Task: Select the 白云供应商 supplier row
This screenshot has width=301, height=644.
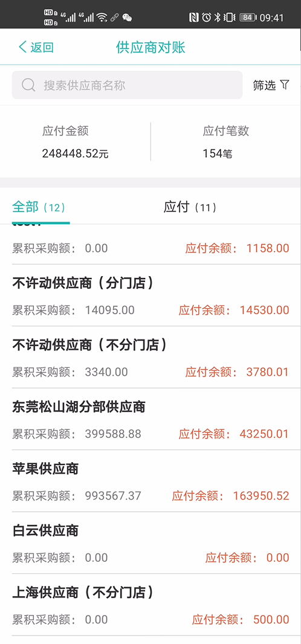Action: click(x=150, y=543)
